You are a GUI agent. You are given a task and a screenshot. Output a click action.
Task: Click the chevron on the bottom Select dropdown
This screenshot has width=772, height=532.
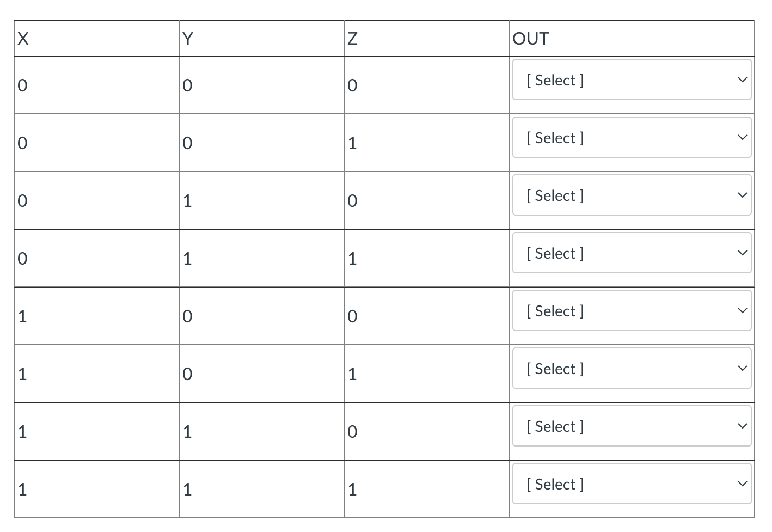click(x=743, y=483)
